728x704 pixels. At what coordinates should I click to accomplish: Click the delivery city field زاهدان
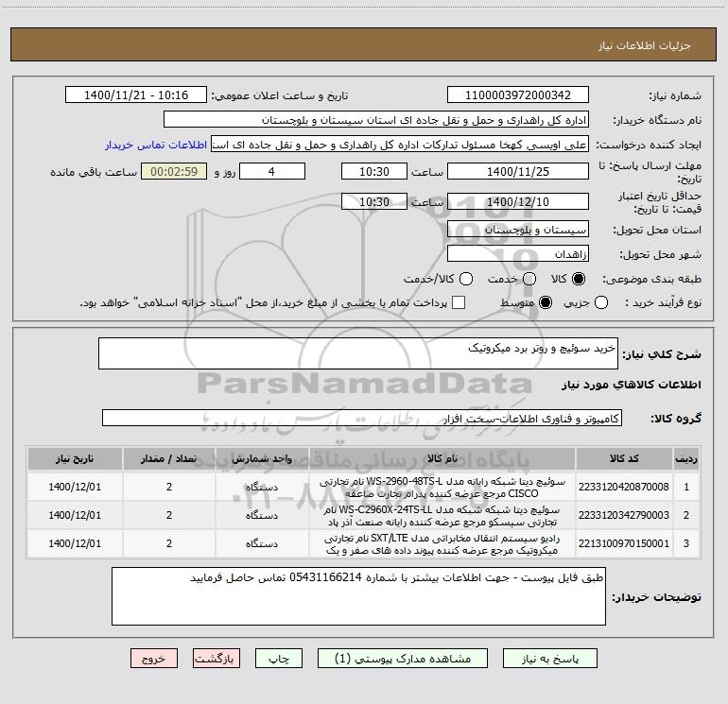point(518,254)
